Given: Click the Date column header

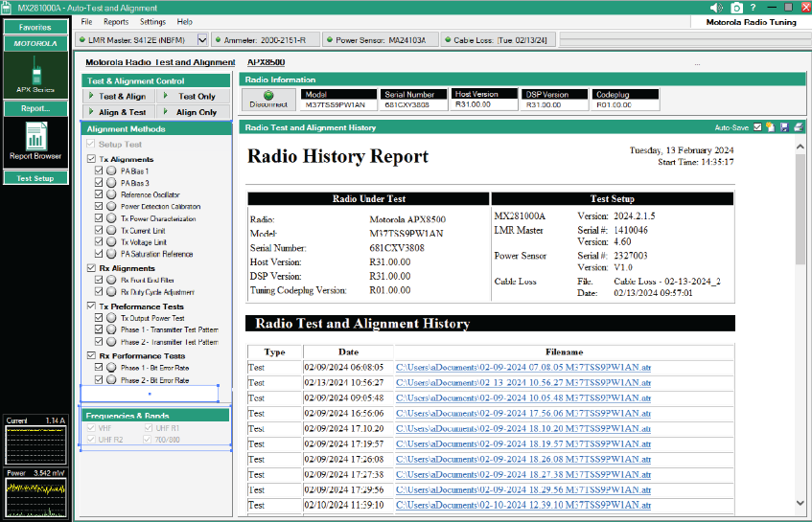Looking at the screenshot, I should pyautogui.click(x=349, y=352).
